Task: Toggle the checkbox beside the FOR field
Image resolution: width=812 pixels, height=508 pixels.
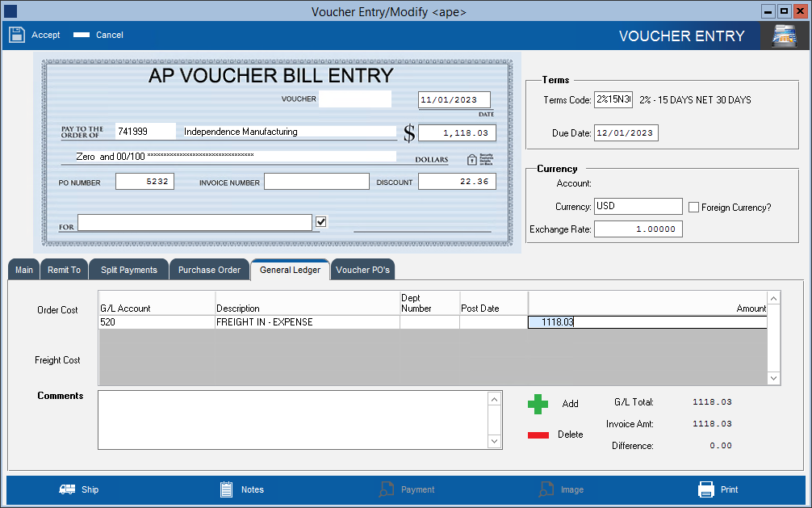Action: coord(320,221)
